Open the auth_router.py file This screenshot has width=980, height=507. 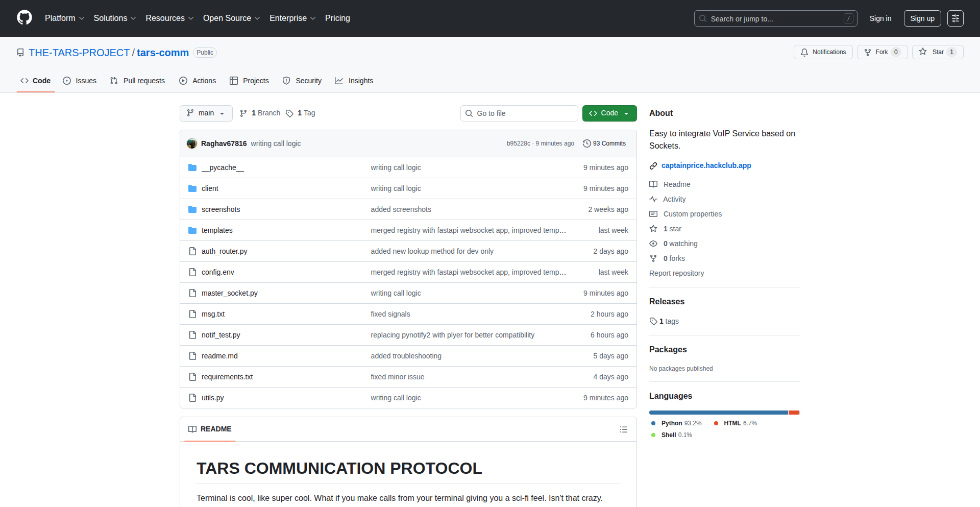click(224, 251)
